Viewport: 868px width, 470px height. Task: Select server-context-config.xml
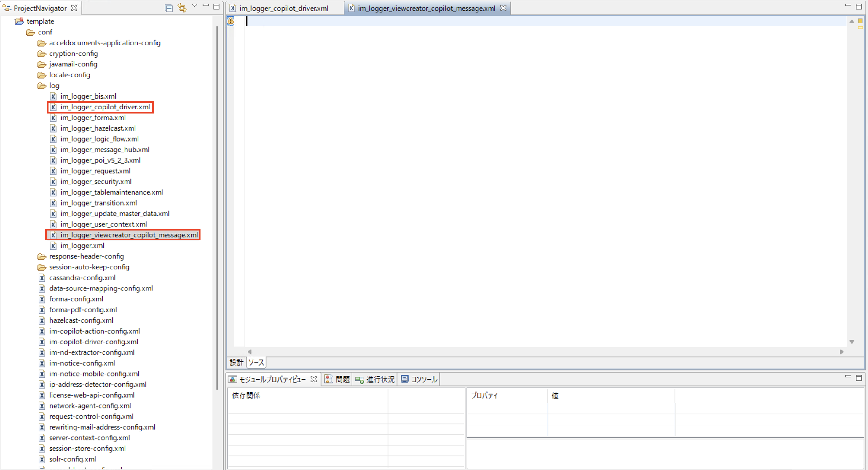[x=89, y=438]
